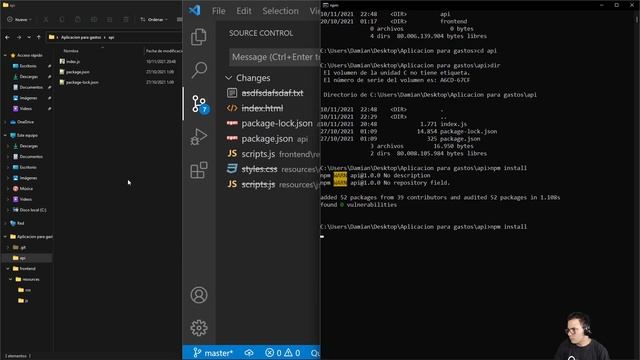
Task: Click the warnings count icon in VS Code status bar
Action: tap(292, 353)
